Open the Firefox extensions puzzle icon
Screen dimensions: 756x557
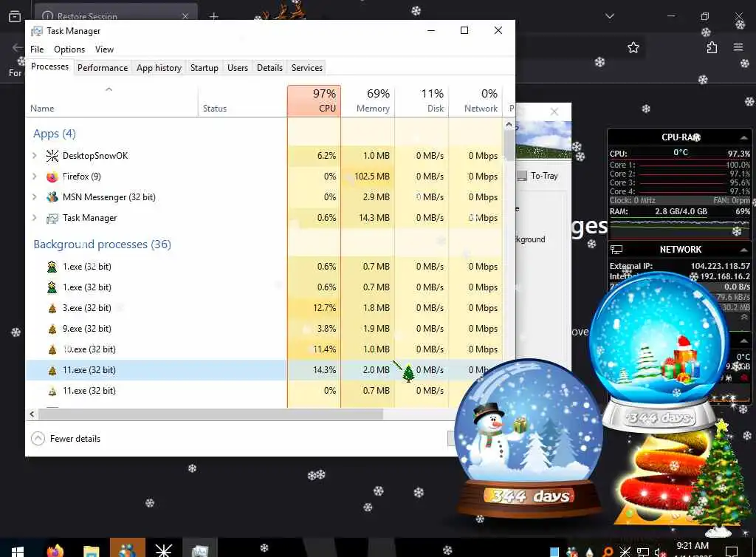pos(712,47)
